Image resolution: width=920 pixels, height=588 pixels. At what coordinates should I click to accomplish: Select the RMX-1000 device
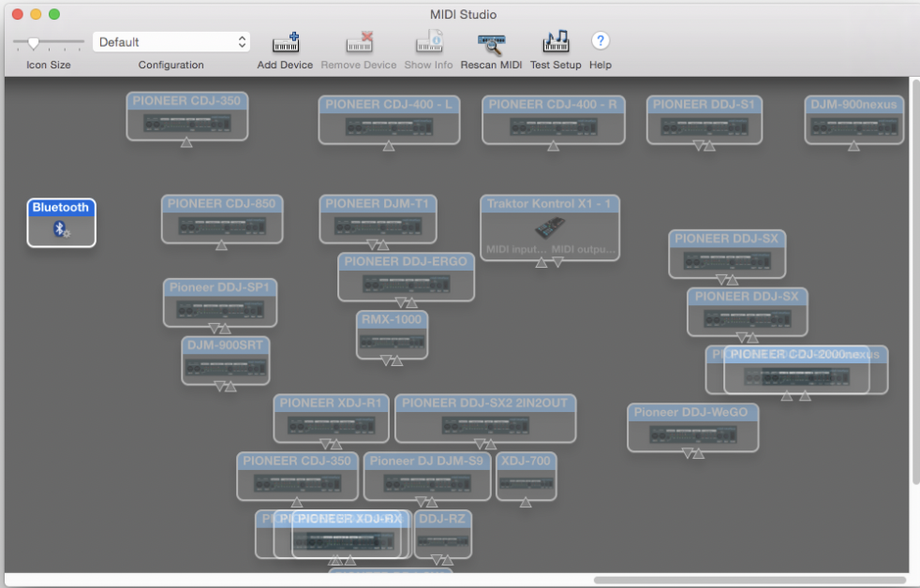(x=392, y=335)
